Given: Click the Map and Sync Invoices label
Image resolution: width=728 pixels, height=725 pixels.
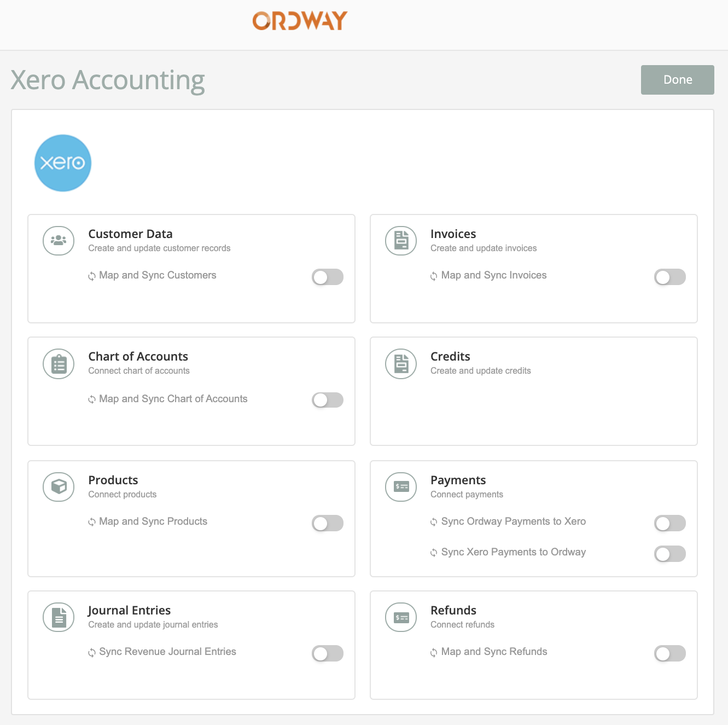Looking at the screenshot, I should click(494, 275).
